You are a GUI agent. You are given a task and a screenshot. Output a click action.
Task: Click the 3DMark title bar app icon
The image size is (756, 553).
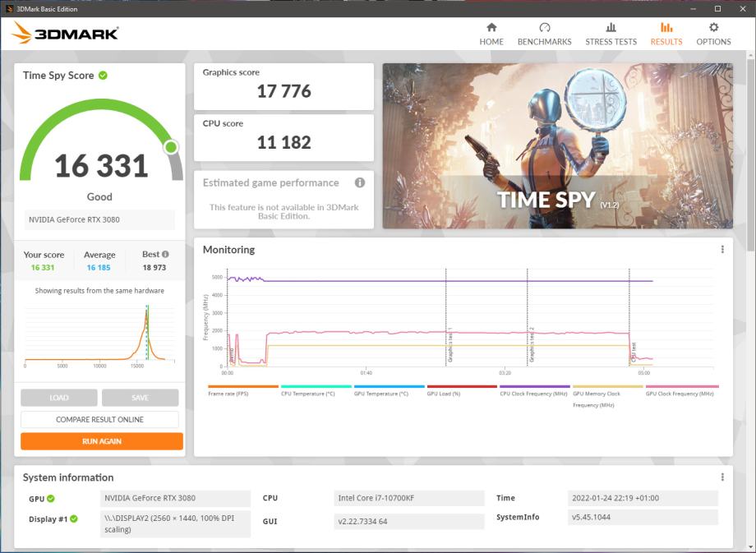[9, 9]
